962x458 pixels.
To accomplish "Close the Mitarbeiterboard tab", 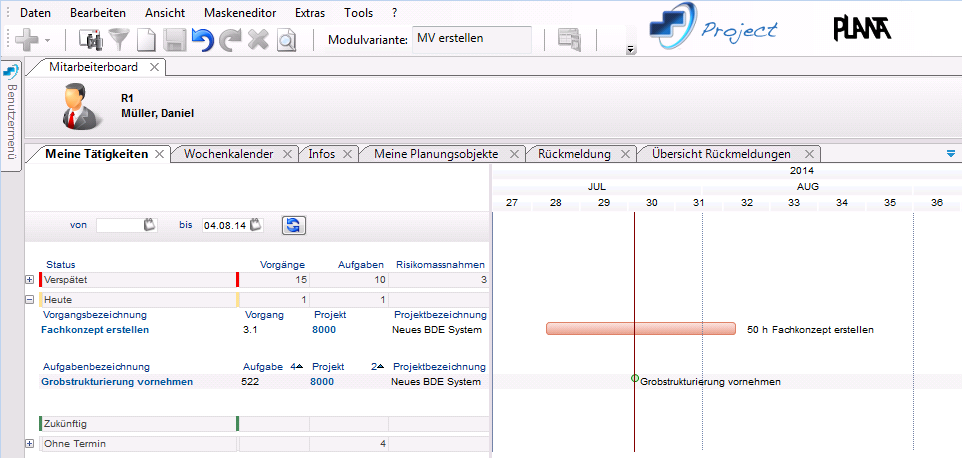I will tap(155, 67).
